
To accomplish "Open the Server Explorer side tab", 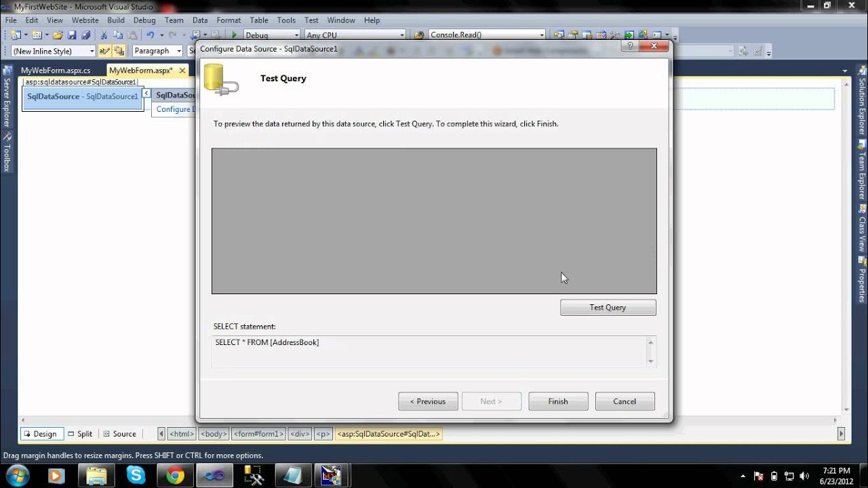I will (x=7, y=97).
